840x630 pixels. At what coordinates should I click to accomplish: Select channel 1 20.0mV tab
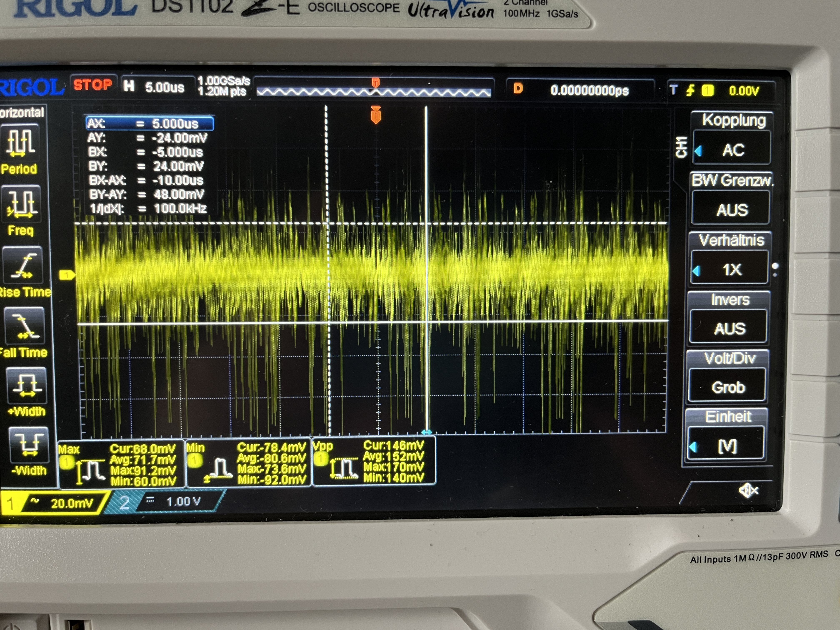pyautogui.click(x=57, y=503)
